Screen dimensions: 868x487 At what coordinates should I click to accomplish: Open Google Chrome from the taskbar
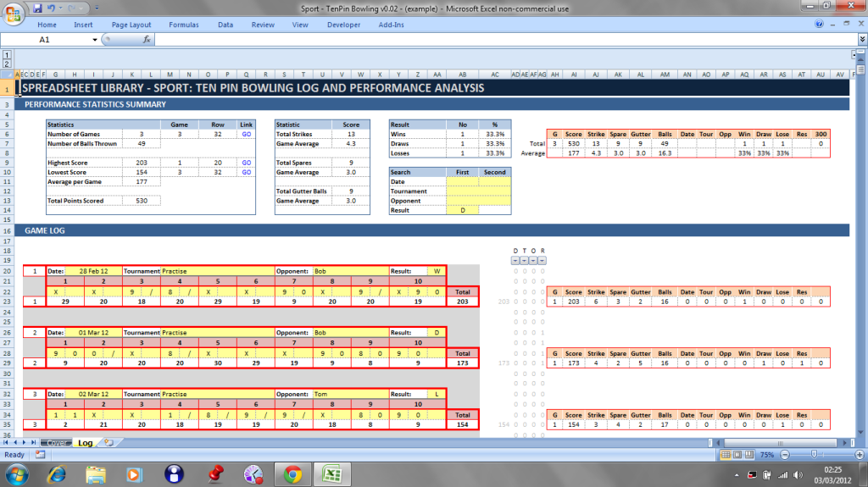point(292,473)
